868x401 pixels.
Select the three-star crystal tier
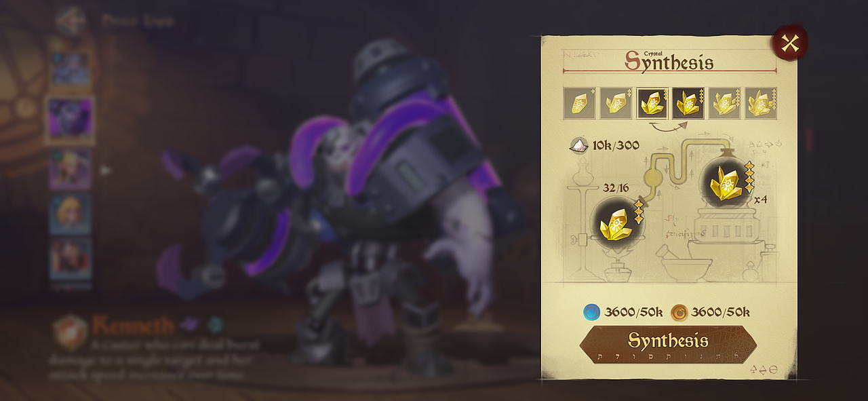point(652,103)
